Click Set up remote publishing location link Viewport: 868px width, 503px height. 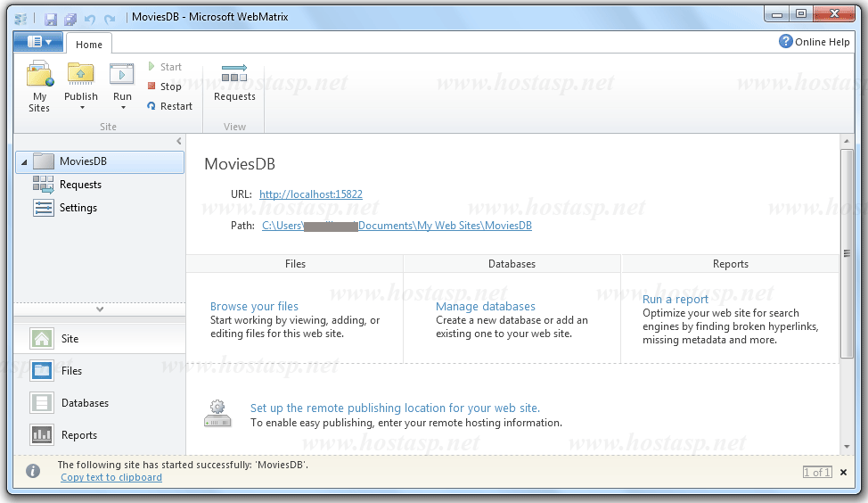click(x=395, y=408)
